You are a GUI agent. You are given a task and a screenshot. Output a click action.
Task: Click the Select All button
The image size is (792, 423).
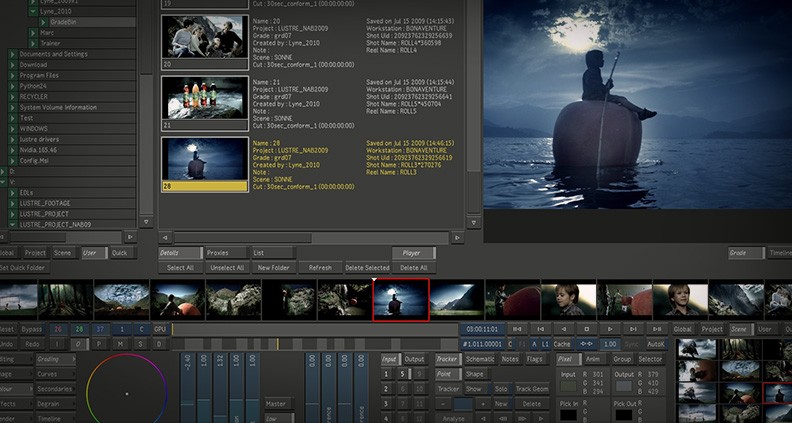(180, 268)
